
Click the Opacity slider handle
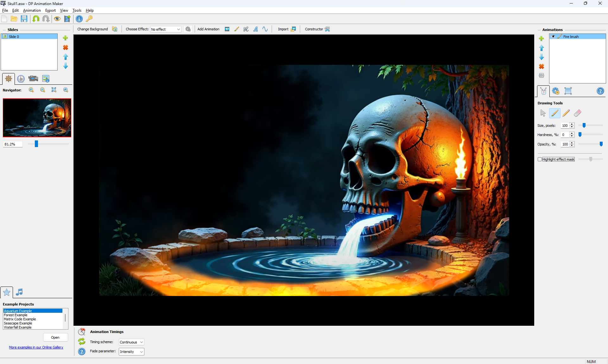point(601,144)
